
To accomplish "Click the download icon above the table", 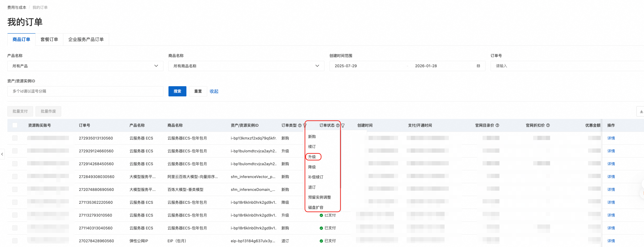I will click(x=641, y=112).
